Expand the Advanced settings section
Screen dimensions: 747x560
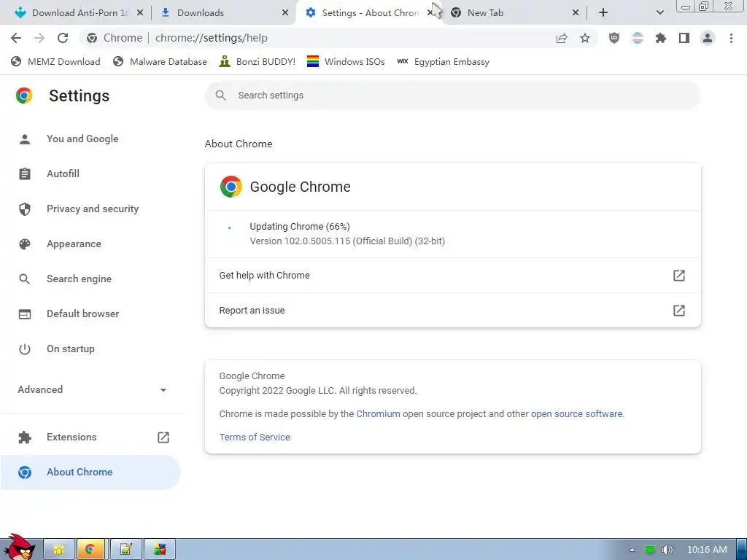(92, 389)
